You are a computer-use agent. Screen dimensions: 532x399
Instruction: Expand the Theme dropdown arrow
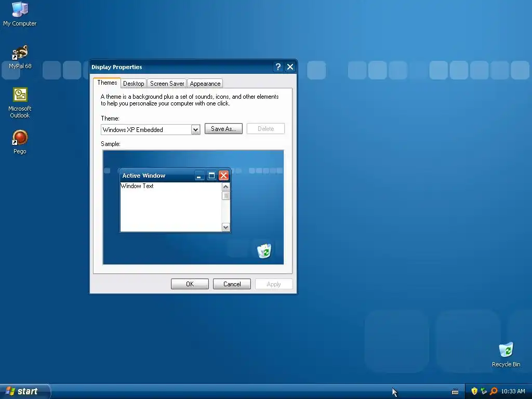tap(195, 129)
